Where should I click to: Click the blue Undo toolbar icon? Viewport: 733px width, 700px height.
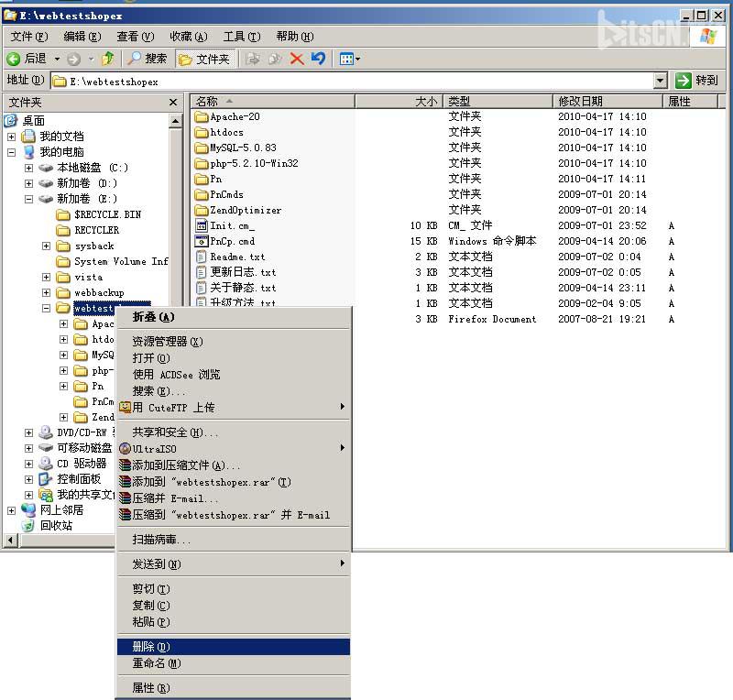(318, 59)
